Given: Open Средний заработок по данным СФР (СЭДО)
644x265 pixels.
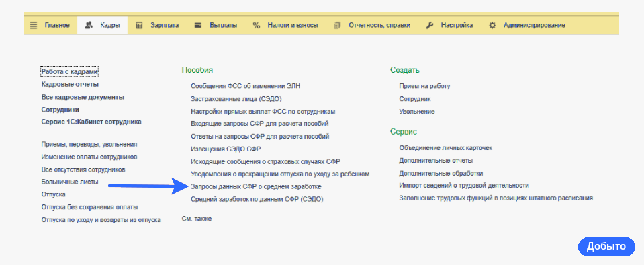Looking at the screenshot, I should click(257, 199).
